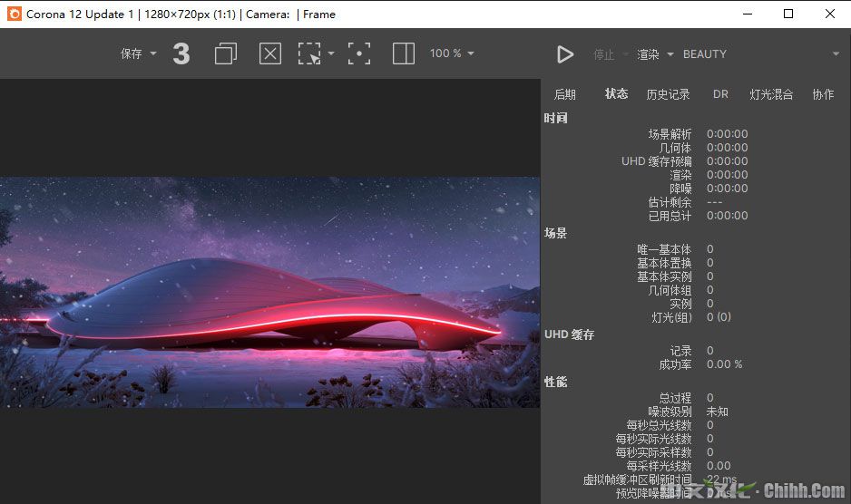
Task: Expand the 100 % zoom dropdown
Action: point(452,54)
